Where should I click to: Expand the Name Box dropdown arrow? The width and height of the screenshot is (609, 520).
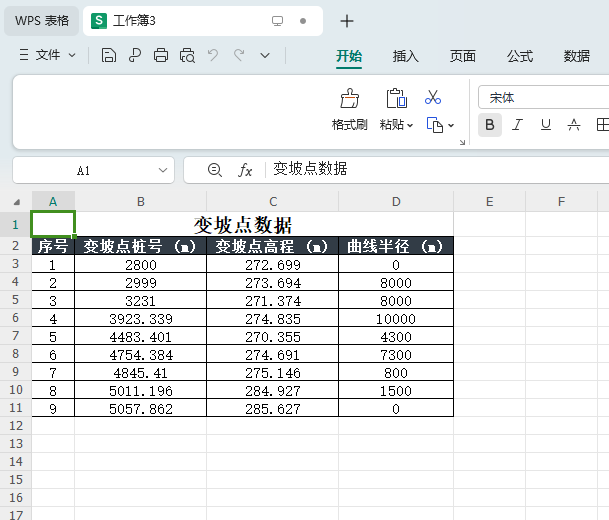(x=162, y=171)
